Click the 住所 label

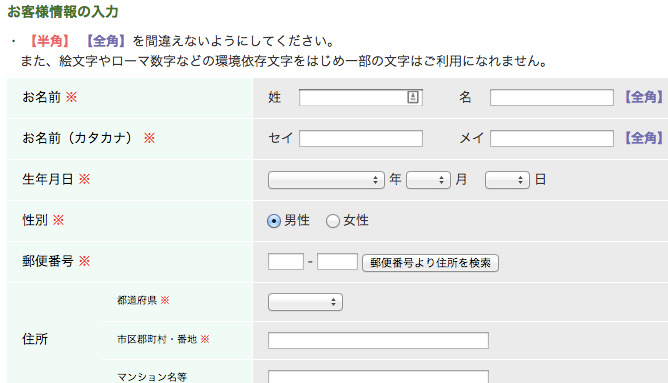tap(35, 339)
